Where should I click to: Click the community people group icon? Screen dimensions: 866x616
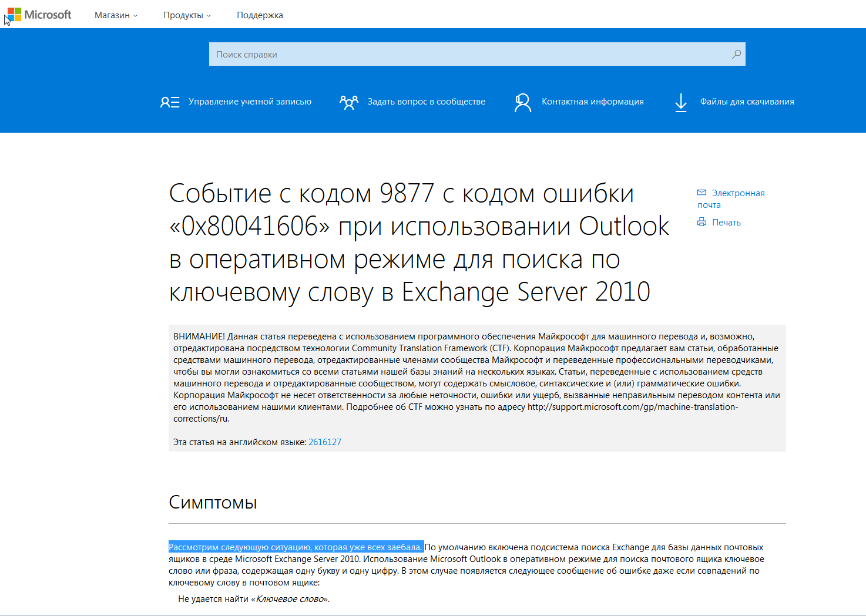[348, 102]
